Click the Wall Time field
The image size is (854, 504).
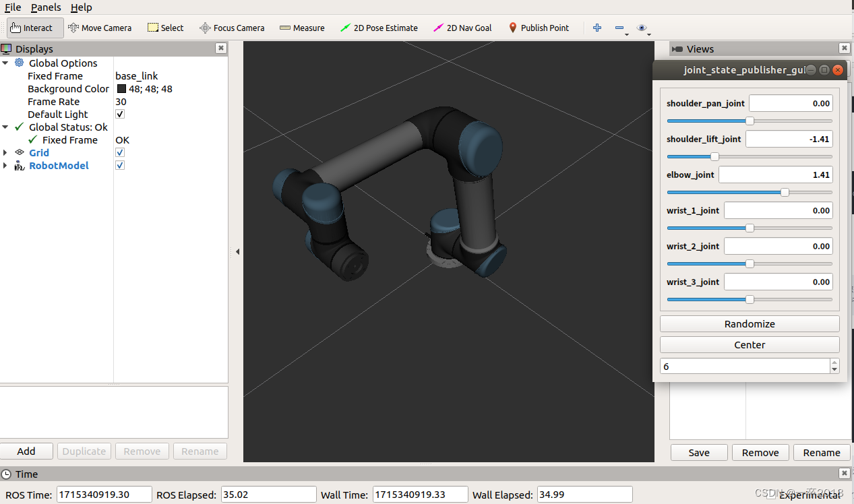tap(420, 494)
